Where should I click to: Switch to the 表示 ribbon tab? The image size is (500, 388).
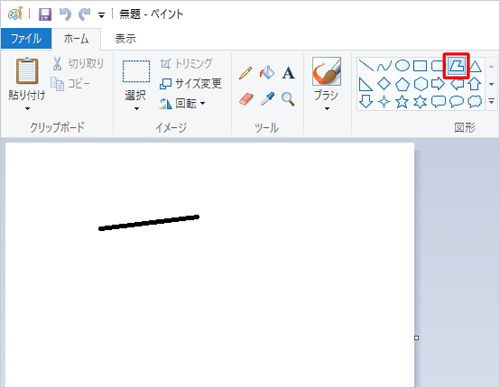pos(125,39)
